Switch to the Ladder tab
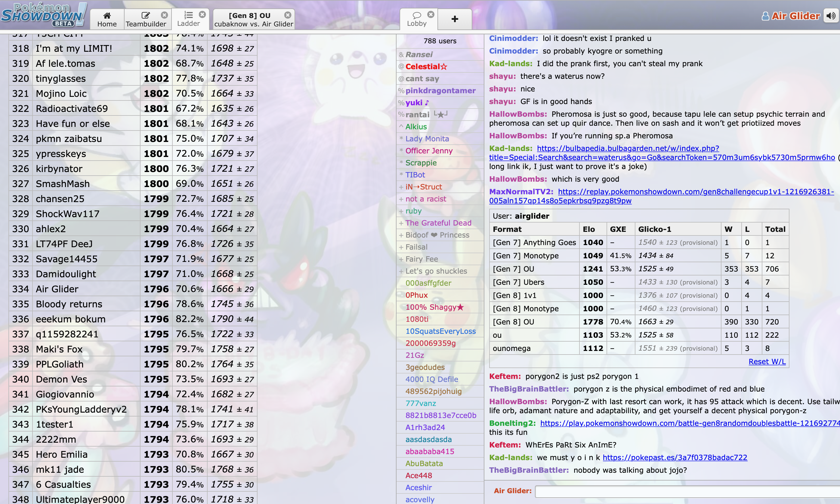 pos(189,19)
